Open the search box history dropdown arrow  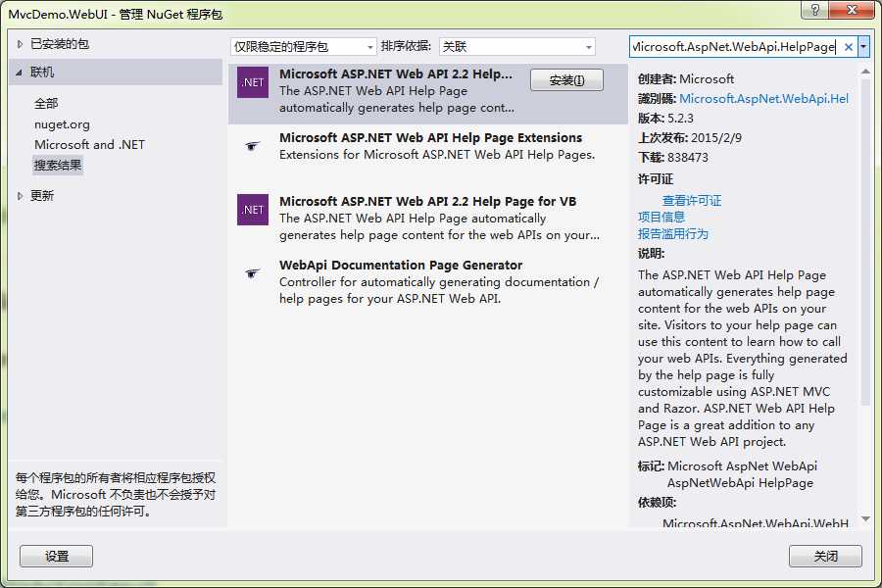863,47
